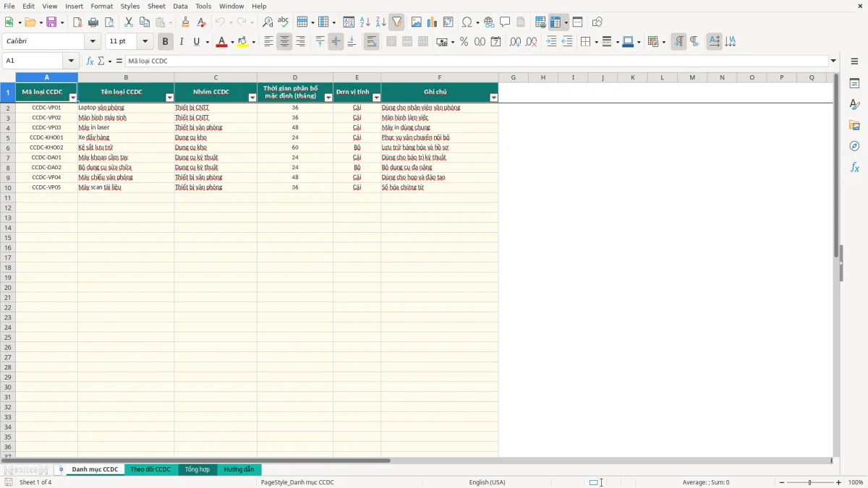Switch to Tổng hợp sheet tab
Viewport: 868px width, 488px height.
click(x=197, y=469)
